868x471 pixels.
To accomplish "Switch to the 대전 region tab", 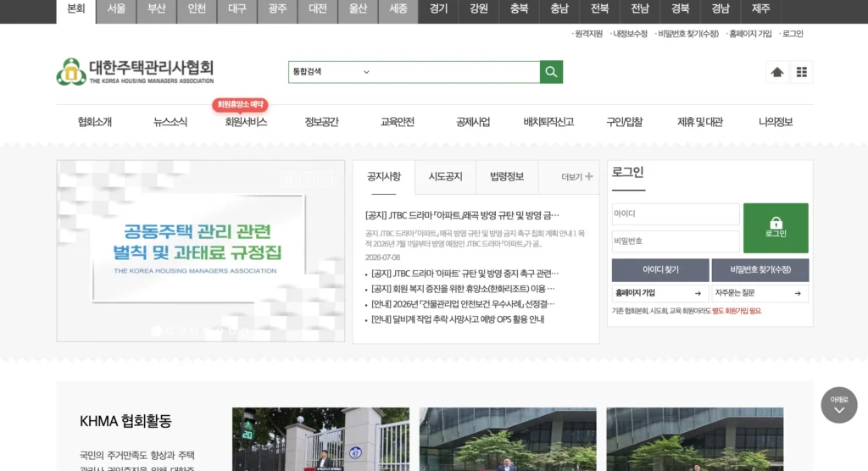I will point(318,10).
